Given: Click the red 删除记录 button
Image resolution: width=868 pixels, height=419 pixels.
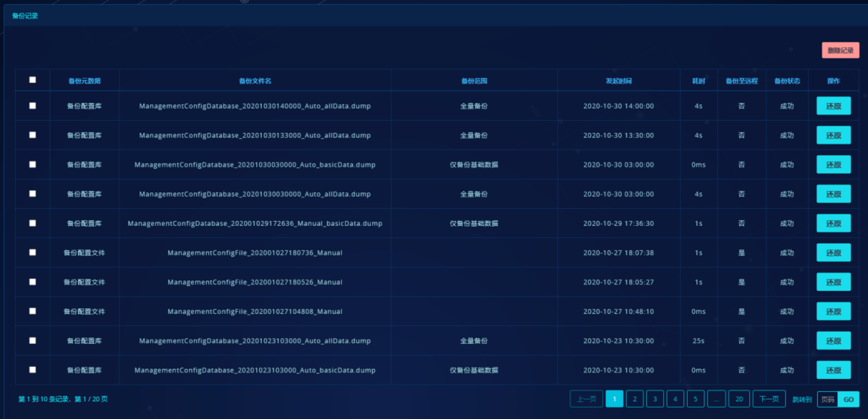Looking at the screenshot, I should tap(840, 51).
